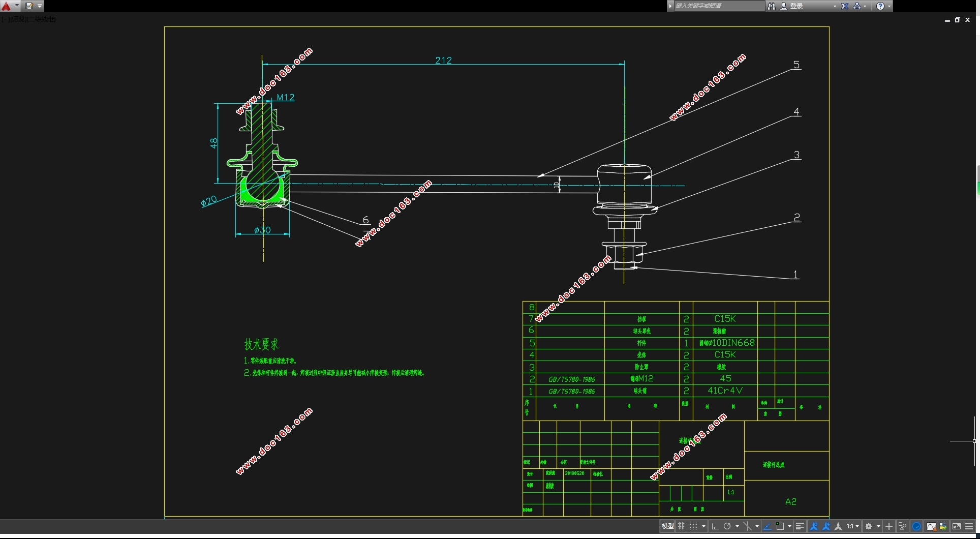Minimize the drawing window
This screenshot has height=539, width=980.
tap(947, 20)
